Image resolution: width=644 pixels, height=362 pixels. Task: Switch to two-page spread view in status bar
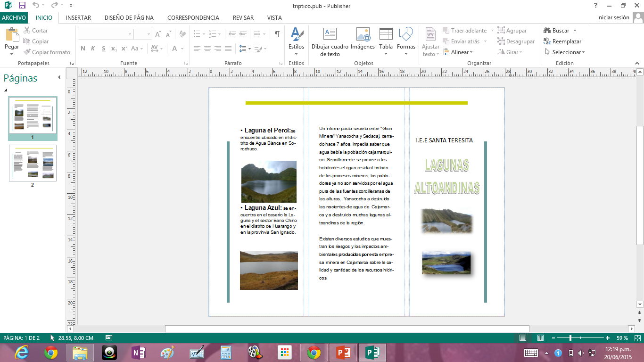pos(540,338)
